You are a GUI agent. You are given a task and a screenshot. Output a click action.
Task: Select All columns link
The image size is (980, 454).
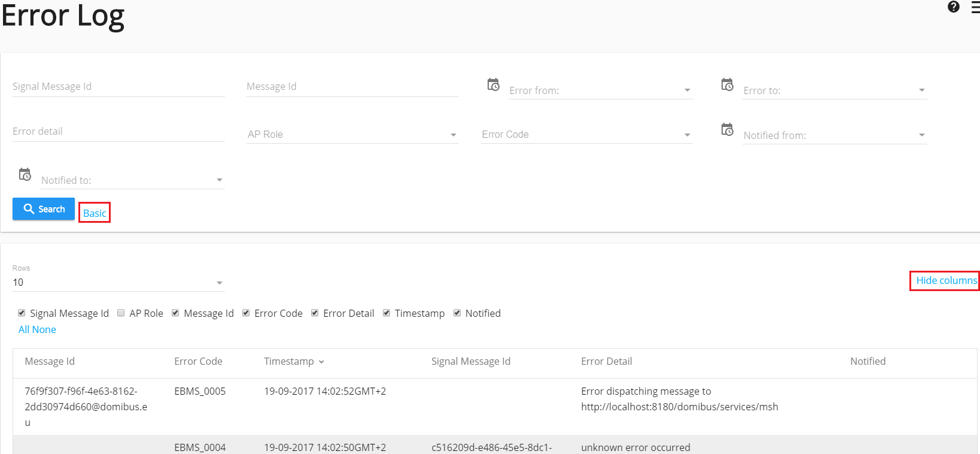24,329
